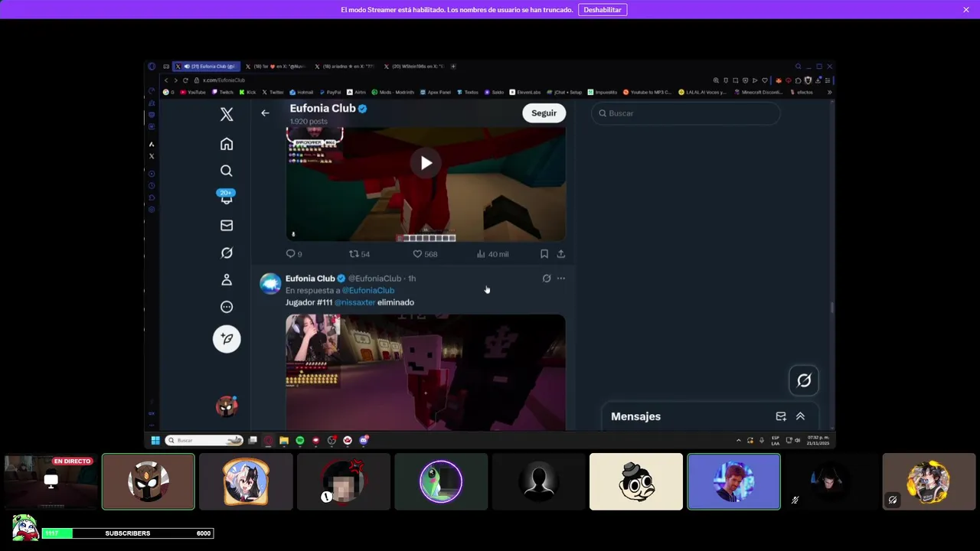Image resolution: width=980 pixels, height=551 pixels.
Task: Open File Explorer from the Windows taskbar
Action: 284,440
